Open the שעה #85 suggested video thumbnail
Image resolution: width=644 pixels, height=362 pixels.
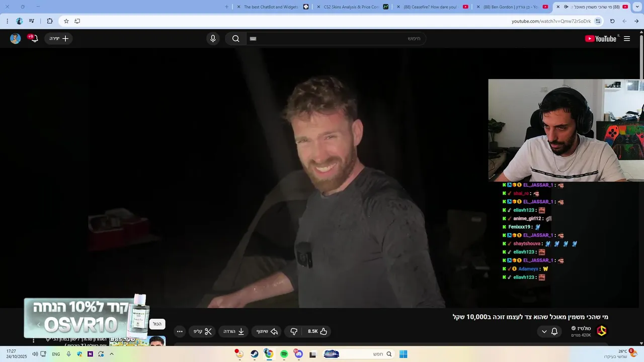137,341
